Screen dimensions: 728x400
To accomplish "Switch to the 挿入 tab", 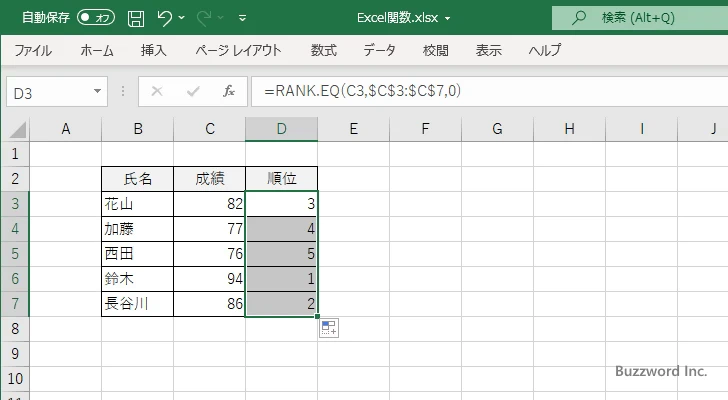I will [154, 50].
